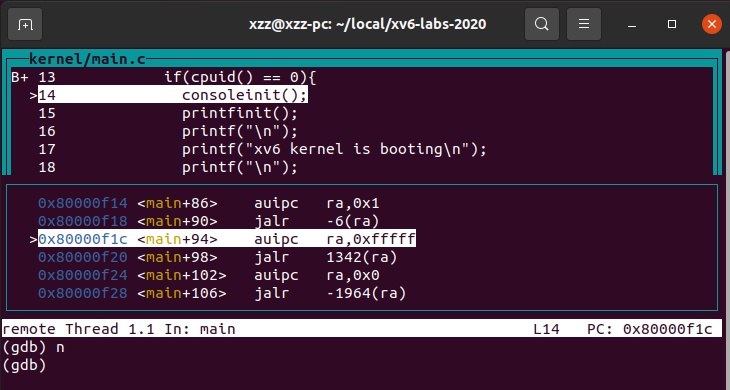Click the L14 line indicator in status bar
This screenshot has height=390, width=730.
547,329
